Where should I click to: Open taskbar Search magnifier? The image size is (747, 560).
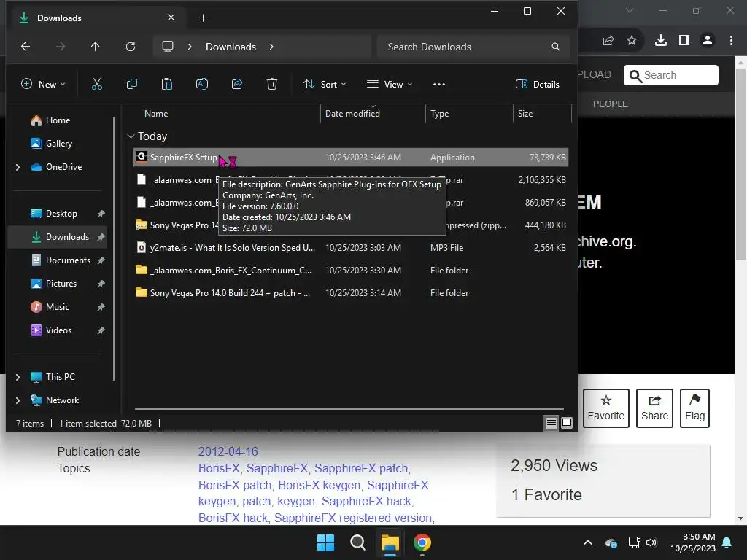point(357,542)
